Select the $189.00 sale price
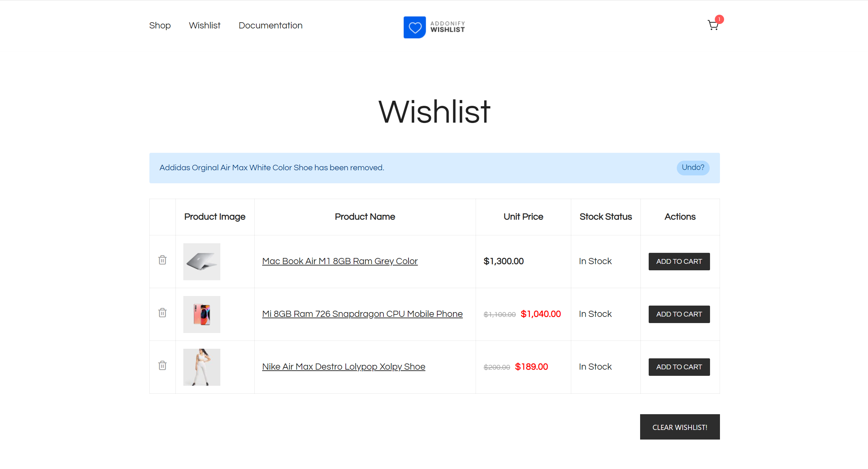This screenshot has width=868, height=469. [x=531, y=367]
